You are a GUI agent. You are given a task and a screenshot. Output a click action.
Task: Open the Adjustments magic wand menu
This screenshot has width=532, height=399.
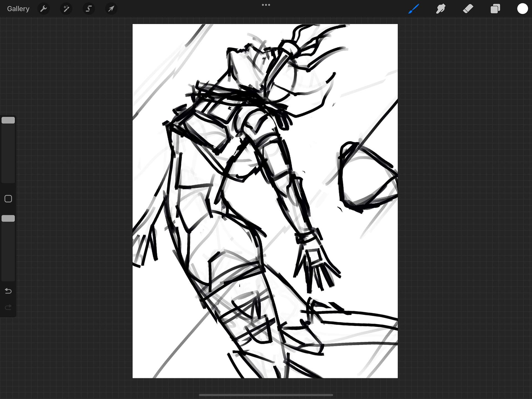pos(66,9)
